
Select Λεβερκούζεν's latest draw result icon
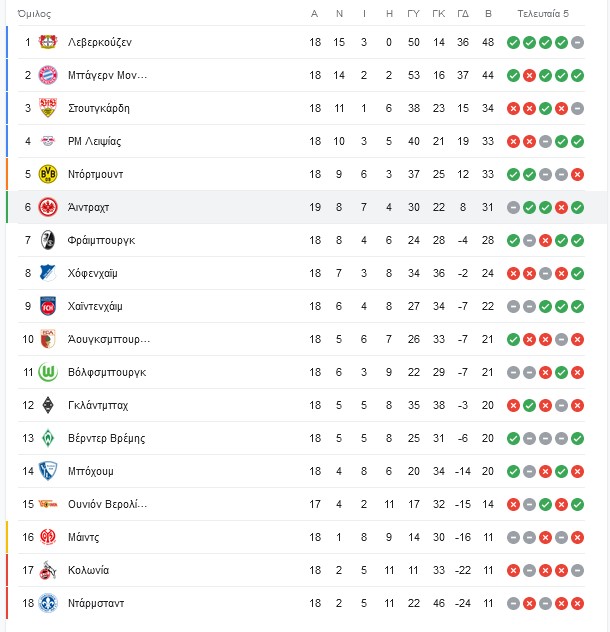pos(577,42)
